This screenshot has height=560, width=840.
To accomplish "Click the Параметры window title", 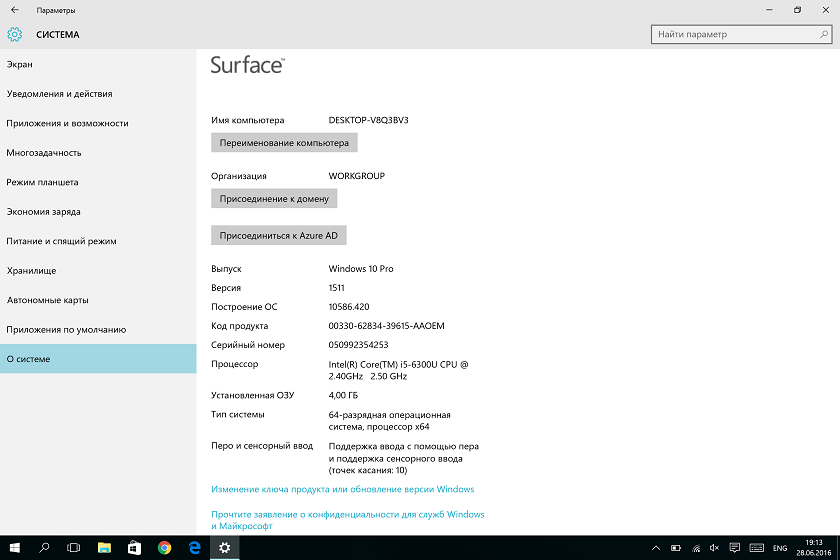I will [56, 10].
